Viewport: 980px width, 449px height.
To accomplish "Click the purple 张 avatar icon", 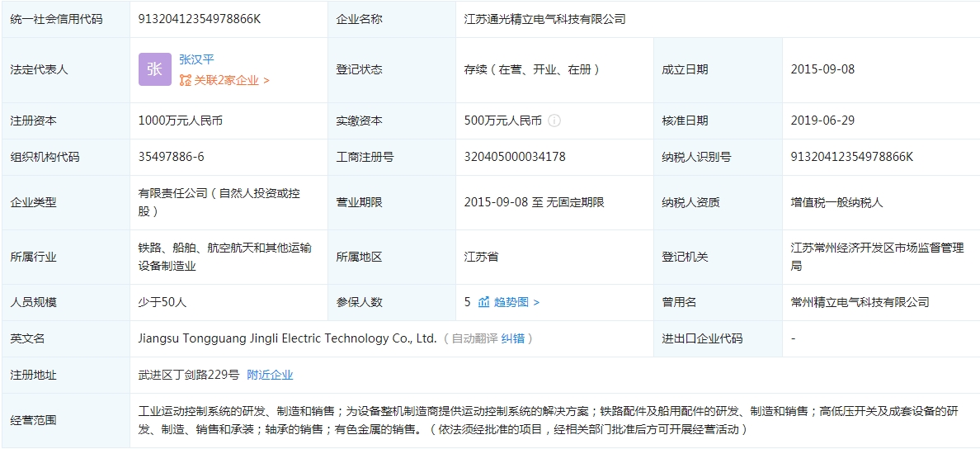I will click(155, 69).
